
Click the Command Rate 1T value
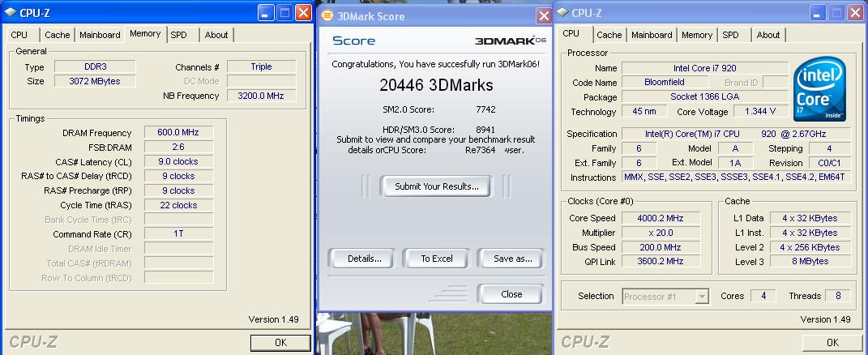click(178, 234)
